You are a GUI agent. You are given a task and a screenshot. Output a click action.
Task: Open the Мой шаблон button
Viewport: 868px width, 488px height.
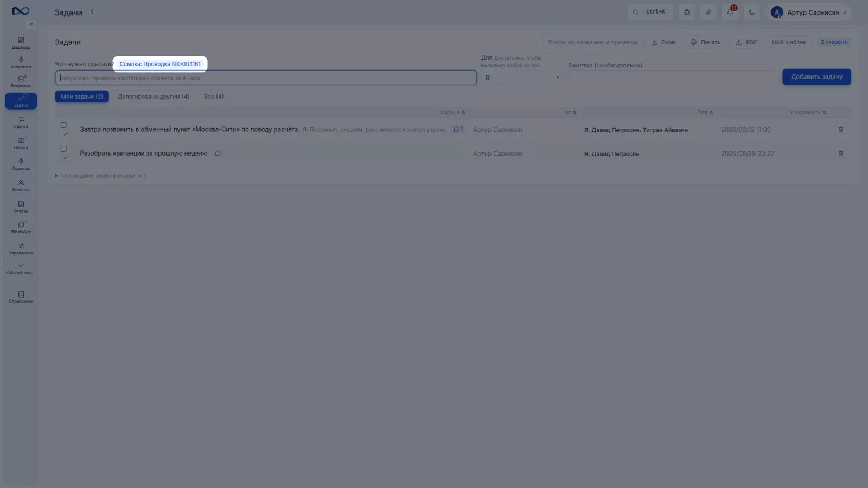(789, 42)
